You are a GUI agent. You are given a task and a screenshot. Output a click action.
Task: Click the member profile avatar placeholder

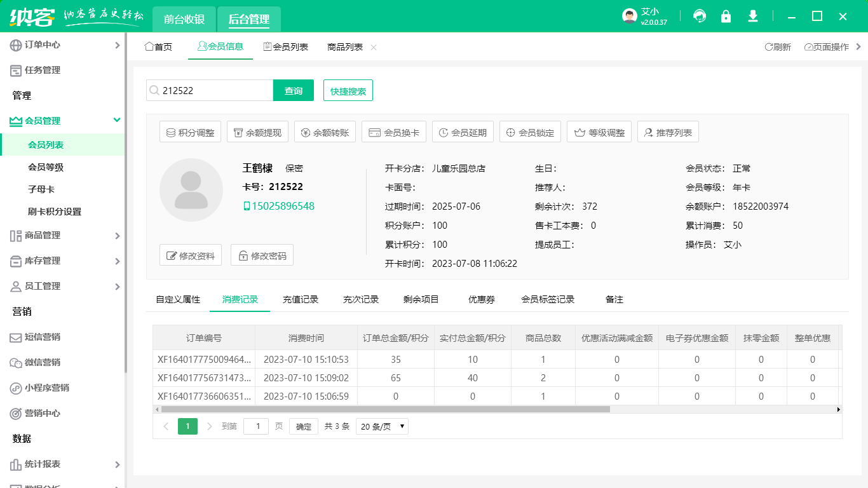click(191, 190)
